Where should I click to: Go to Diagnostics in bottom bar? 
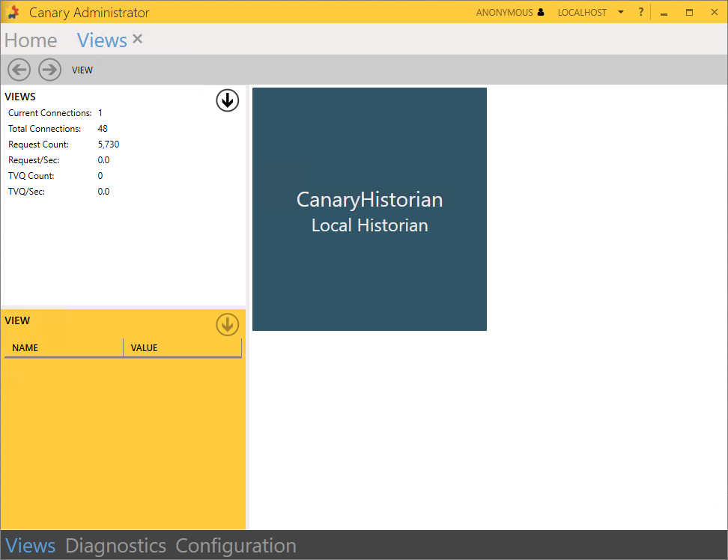[115, 546]
